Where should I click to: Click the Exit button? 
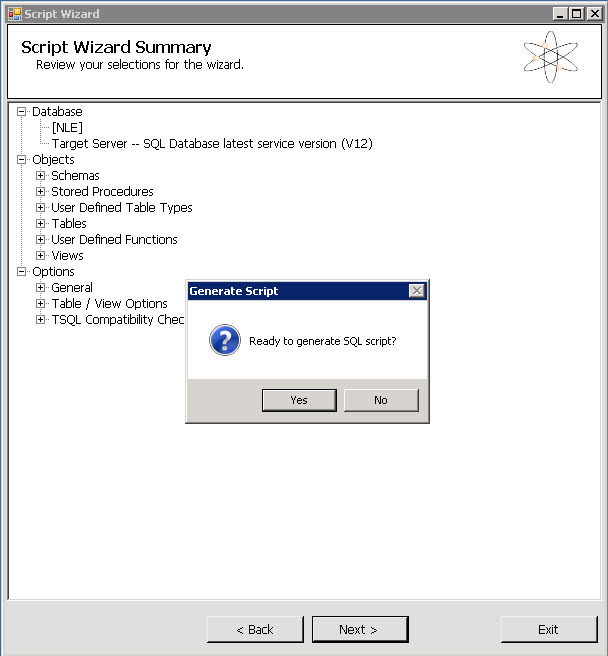tap(548, 629)
